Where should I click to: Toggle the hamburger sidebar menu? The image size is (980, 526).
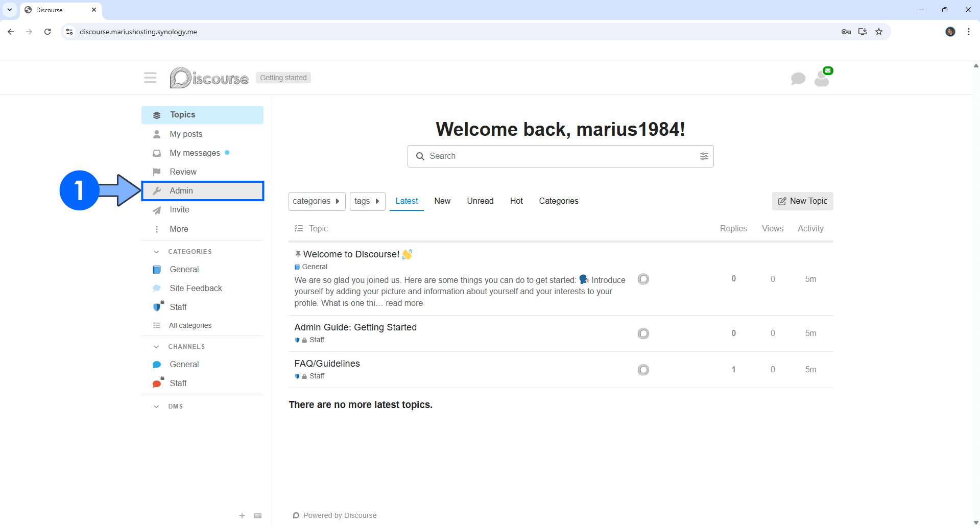(x=150, y=78)
